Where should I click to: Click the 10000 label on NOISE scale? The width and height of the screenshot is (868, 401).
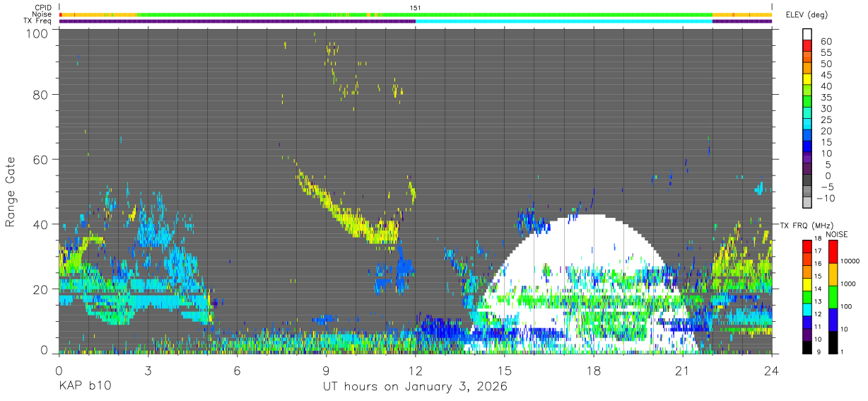pyautogui.click(x=850, y=261)
